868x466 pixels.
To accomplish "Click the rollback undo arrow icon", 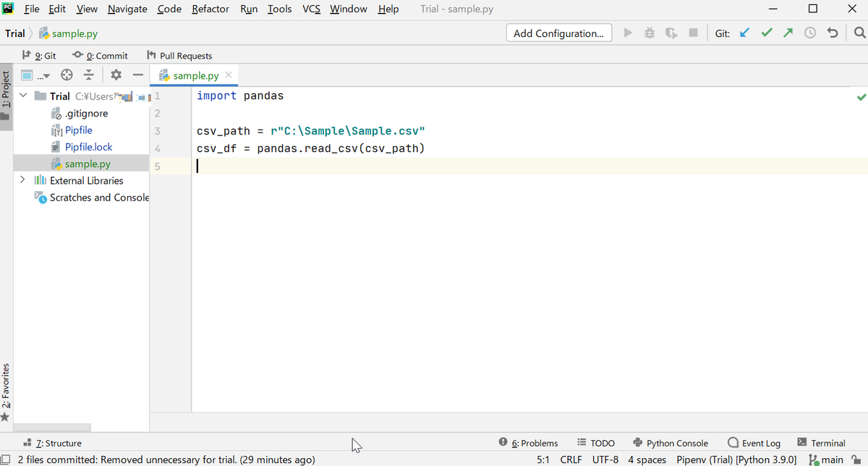I will tap(833, 33).
